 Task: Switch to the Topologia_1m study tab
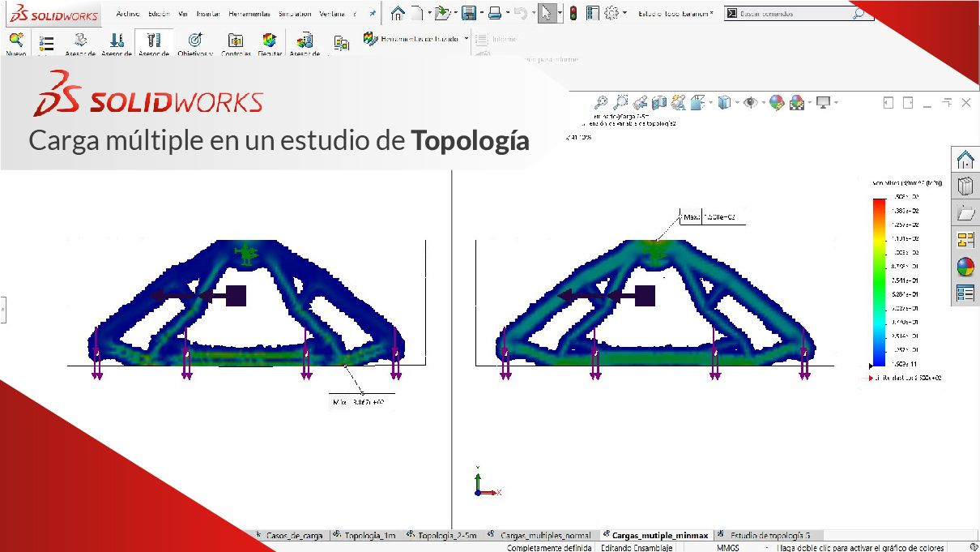pos(365,536)
